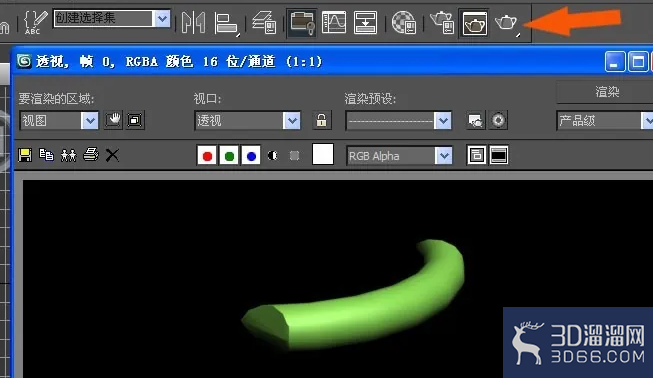Toggle the Graphite Modeling ribbon icon
Viewport: 653px width, 378px height.
tap(302, 22)
